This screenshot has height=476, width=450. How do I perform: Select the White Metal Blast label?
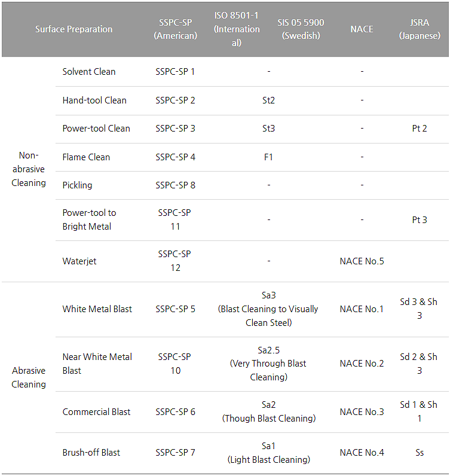pos(97,309)
